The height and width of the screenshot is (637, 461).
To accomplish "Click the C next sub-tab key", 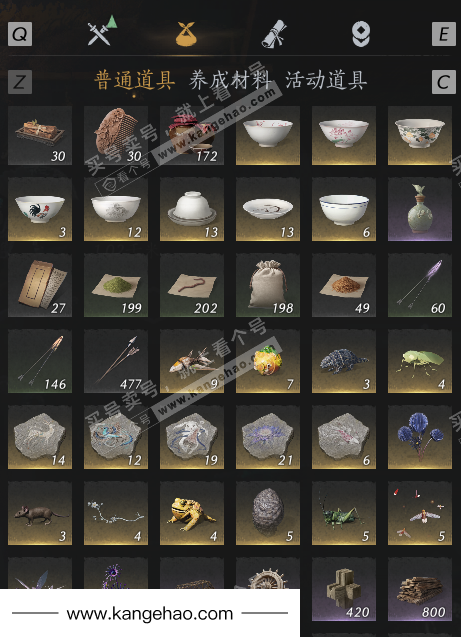I will (x=444, y=82).
